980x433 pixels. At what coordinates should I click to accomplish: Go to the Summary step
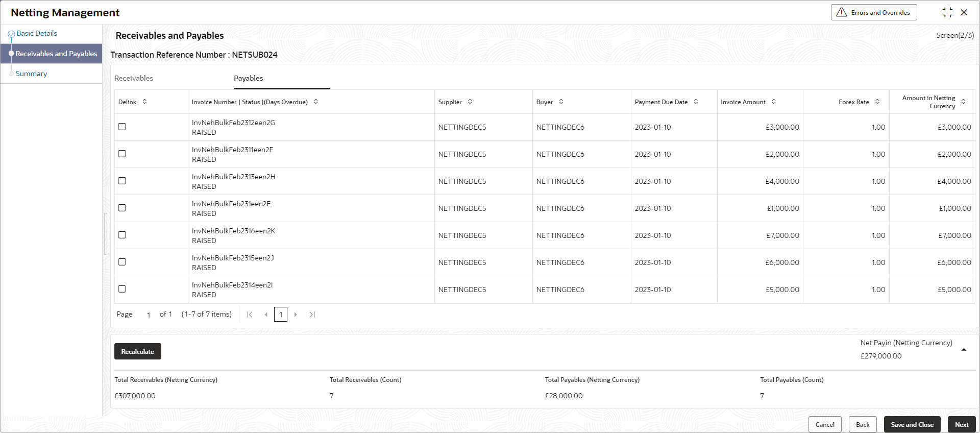pyautogui.click(x=31, y=74)
